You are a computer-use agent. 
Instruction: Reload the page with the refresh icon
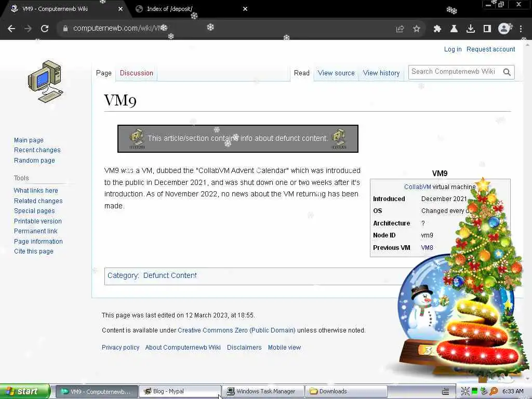45,29
